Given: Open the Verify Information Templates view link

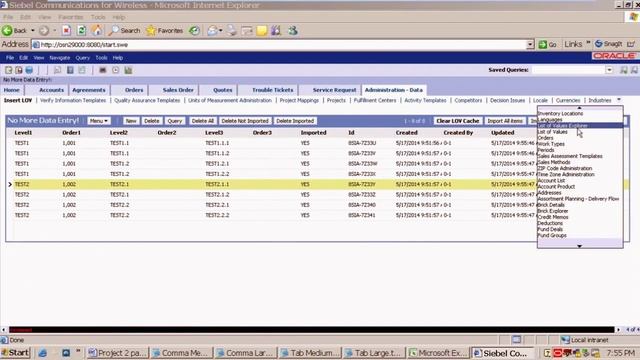Looking at the screenshot, I should [73, 100].
